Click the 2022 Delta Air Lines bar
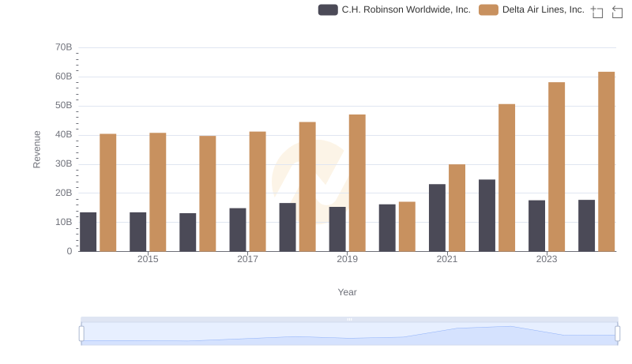Viewport: 632px width, 364px height. 506,178
